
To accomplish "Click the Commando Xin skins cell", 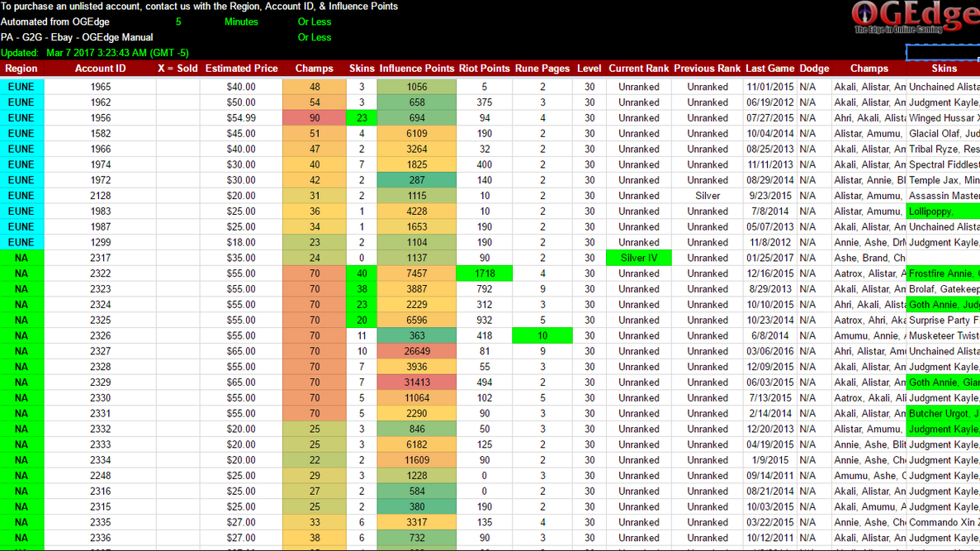I will [943, 522].
